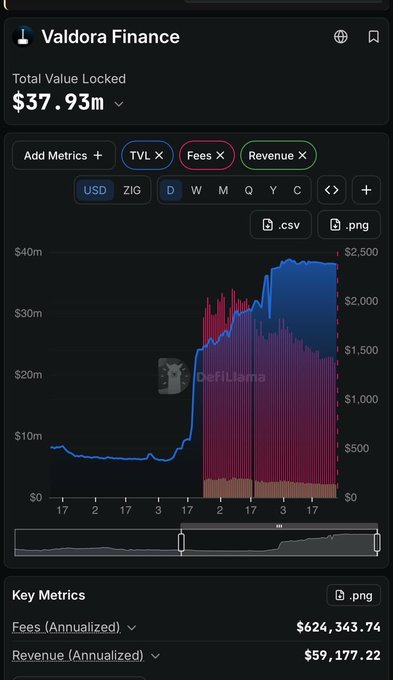This screenshot has height=680, width=393.
Task: Click the Valdora Finance title
Action: tap(111, 36)
